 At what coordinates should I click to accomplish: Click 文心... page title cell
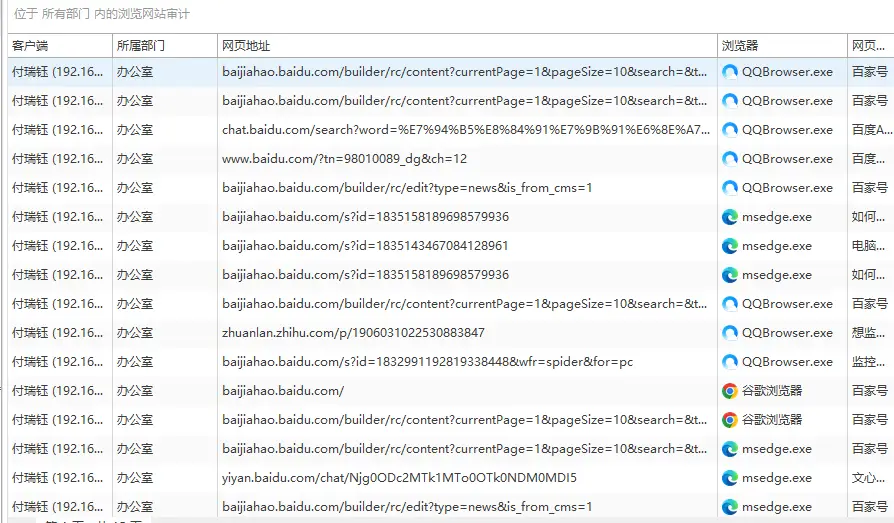[868, 478]
